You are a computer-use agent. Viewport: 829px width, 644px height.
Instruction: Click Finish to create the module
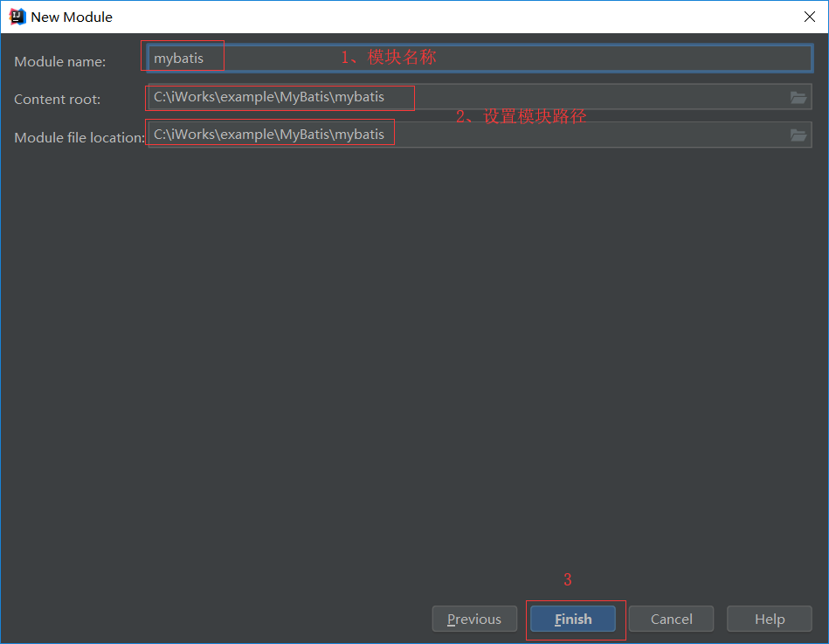point(573,619)
